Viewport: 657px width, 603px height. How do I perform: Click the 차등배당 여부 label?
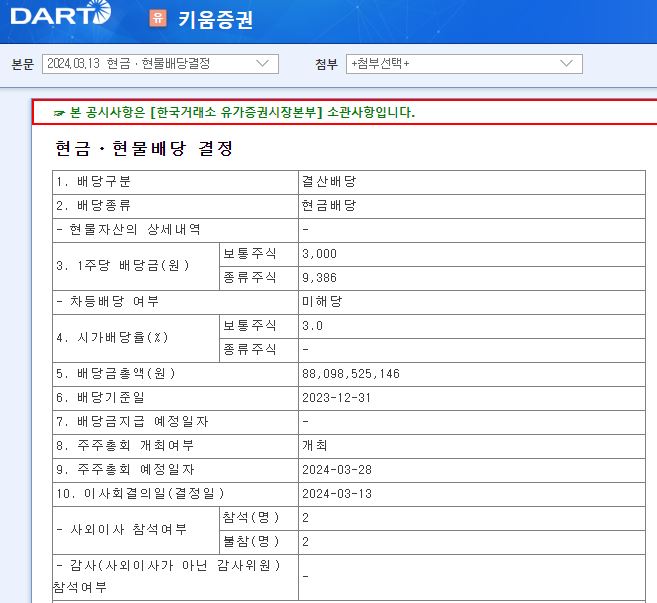point(108,302)
